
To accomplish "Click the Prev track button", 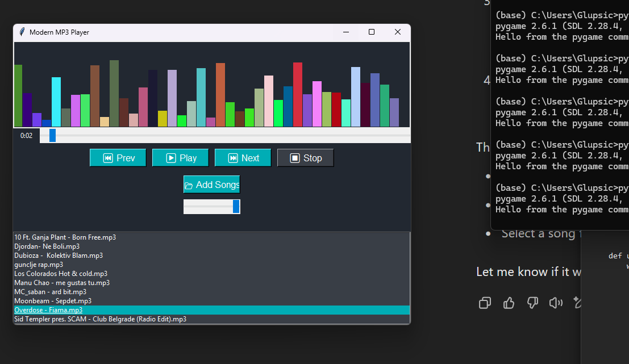I will point(118,158).
